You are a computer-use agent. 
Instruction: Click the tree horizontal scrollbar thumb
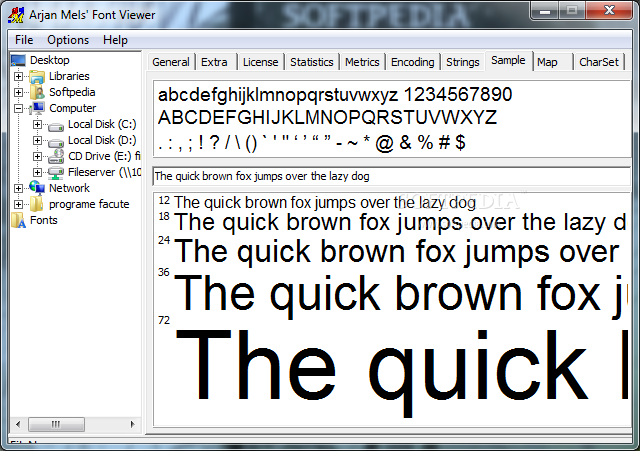click(x=56, y=424)
